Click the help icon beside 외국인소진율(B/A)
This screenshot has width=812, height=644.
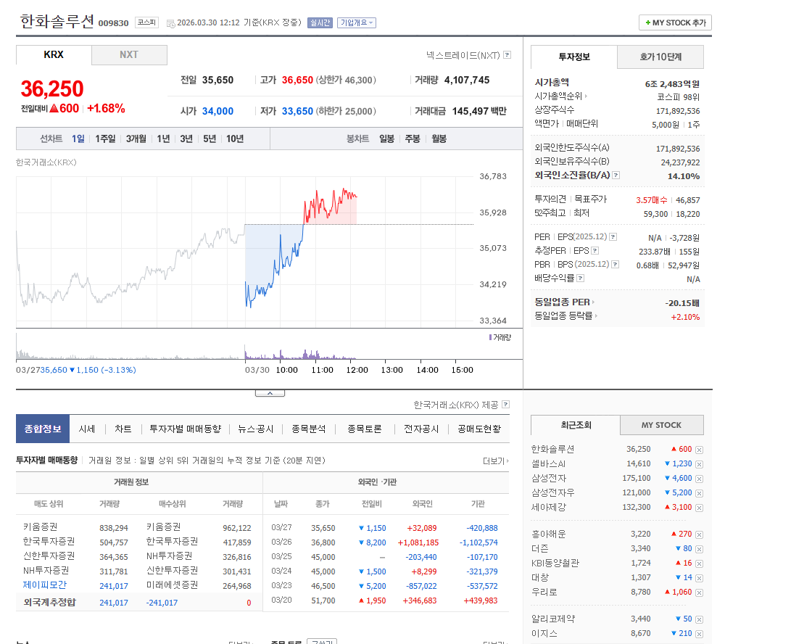(616, 175)
